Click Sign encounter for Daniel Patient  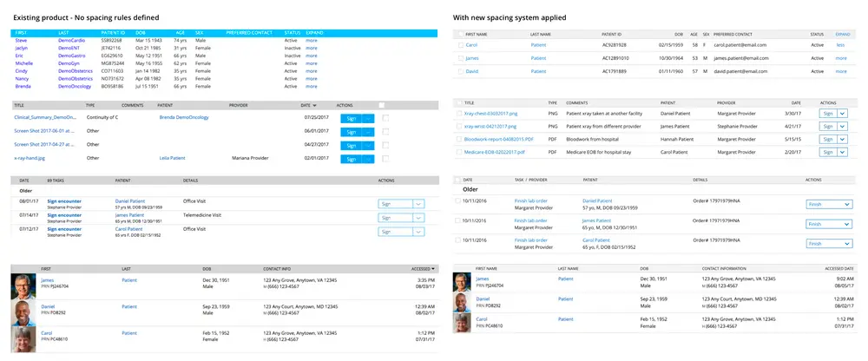[65, 200]
